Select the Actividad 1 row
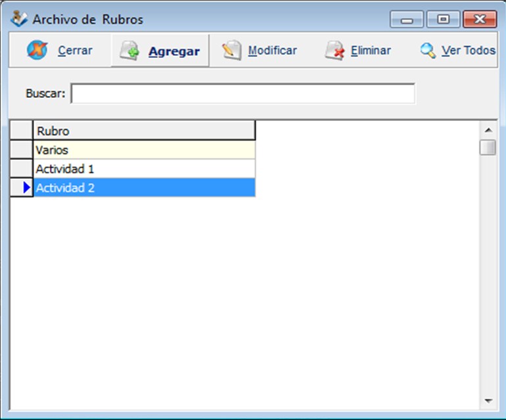The height and width of the screenshot is (420, 506). 144,169
